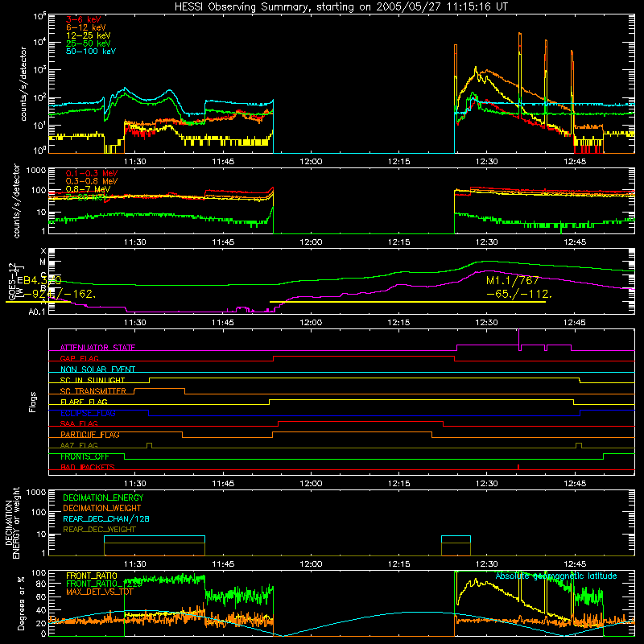Image resolution: width=644 pixels, height=644 pixels.
Task: Select the green 25-50 keV legend label
Action: (89, 43)
